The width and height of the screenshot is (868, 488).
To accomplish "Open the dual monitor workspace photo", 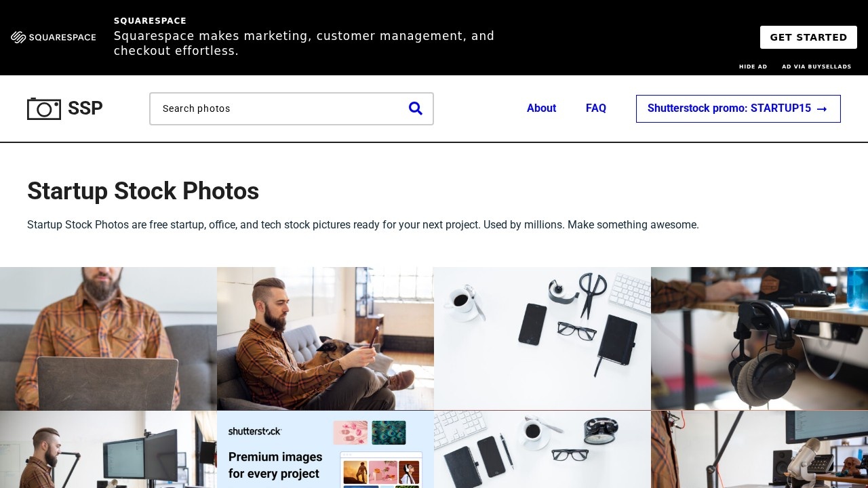I will coord(108,449).
